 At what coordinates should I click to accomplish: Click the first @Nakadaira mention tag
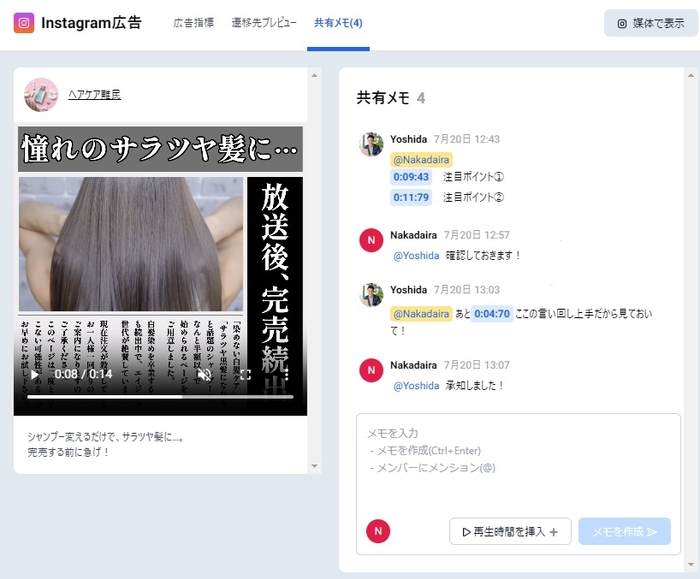[x=421, y=159]
